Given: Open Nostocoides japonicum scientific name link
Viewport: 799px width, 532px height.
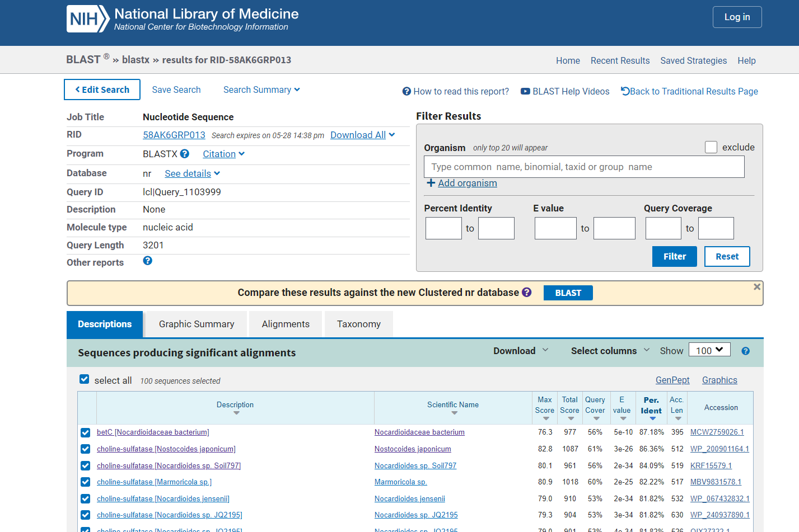Looking at the screenshot, I should [x=413, y=449].
